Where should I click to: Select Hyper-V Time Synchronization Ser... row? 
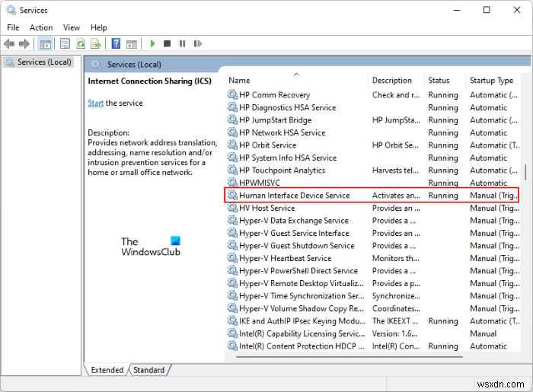(373, 296)
